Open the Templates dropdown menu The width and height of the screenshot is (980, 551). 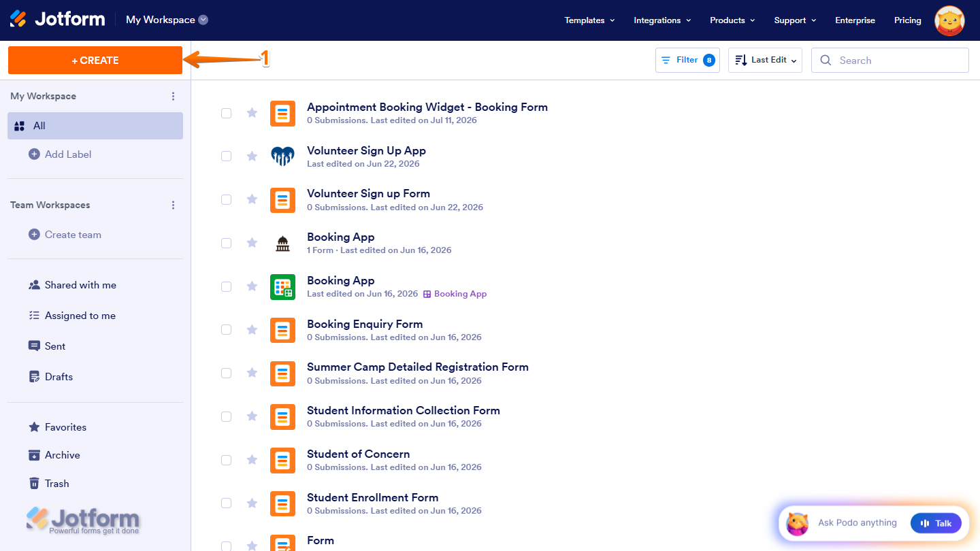589,20
